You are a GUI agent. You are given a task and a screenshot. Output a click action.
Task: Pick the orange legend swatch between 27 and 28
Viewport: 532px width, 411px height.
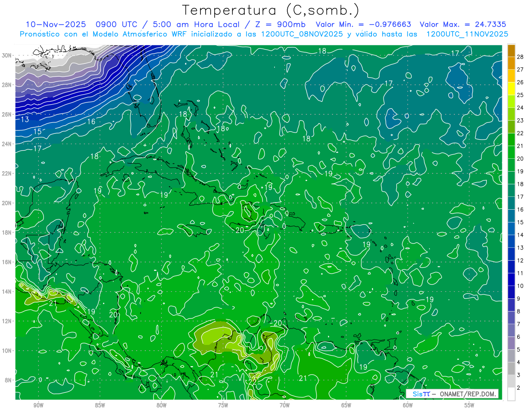(x=511, y=63)
